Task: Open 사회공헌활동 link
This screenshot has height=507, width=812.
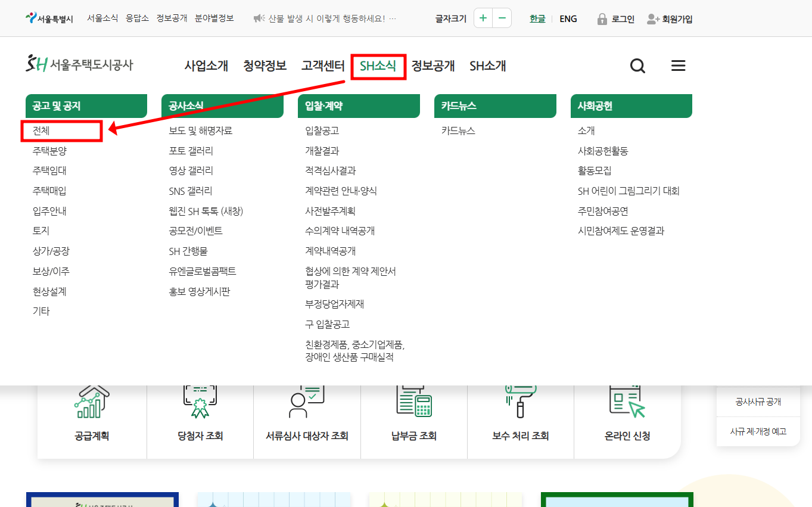Action: click(x=603, y=151)
